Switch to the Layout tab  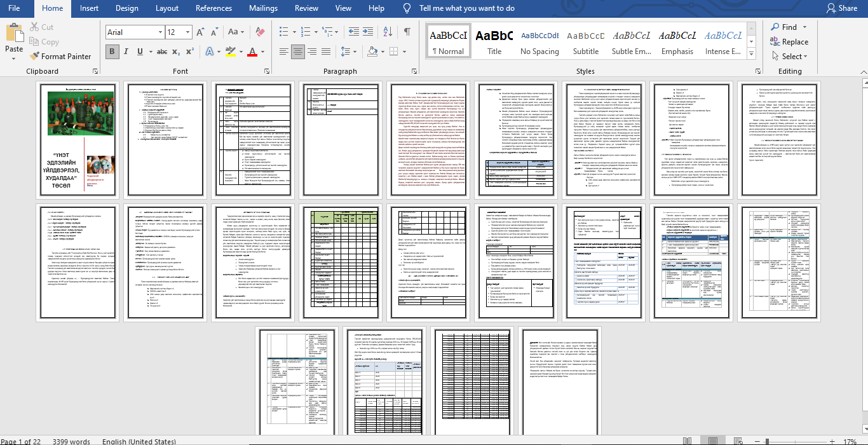point(167,8)
